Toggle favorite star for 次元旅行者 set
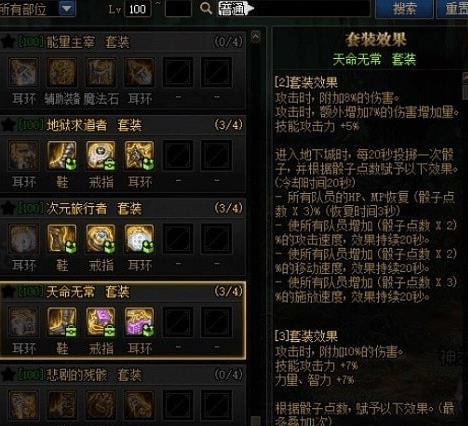The width and height of the screenshot is (468, 426). (7, 208)
